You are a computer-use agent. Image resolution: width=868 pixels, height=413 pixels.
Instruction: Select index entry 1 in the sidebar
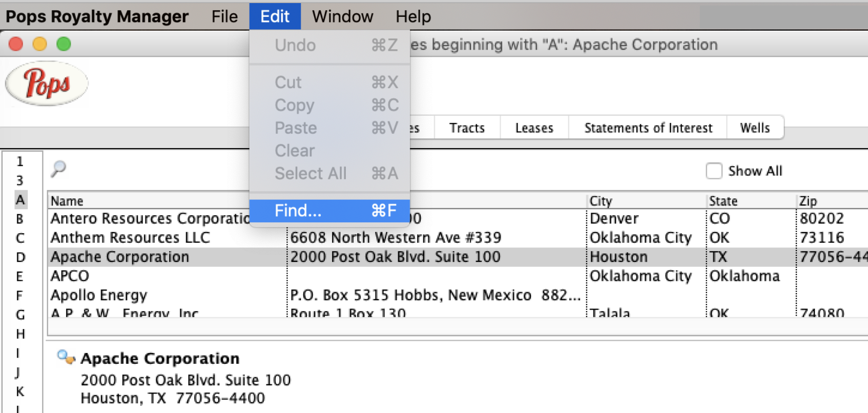coord(20,161)
